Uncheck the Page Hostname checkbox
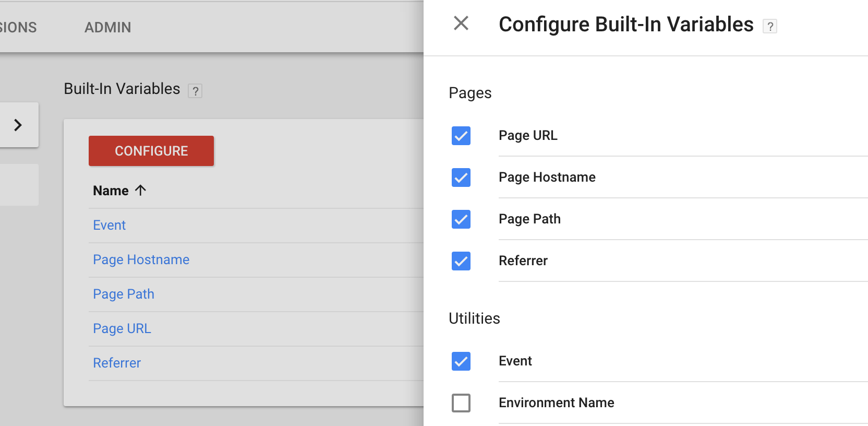 (461, 177)
